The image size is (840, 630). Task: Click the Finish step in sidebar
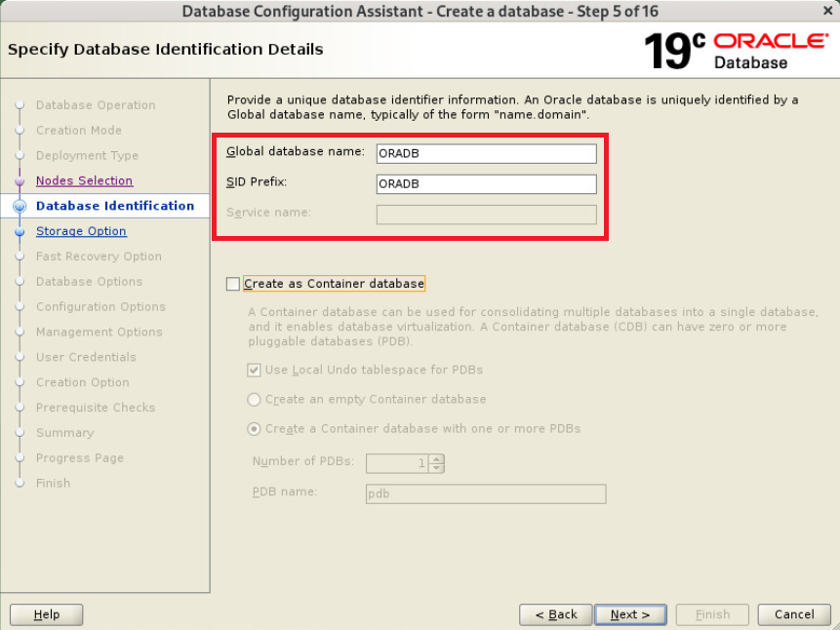pyautogui.click(x=53, y=483)
